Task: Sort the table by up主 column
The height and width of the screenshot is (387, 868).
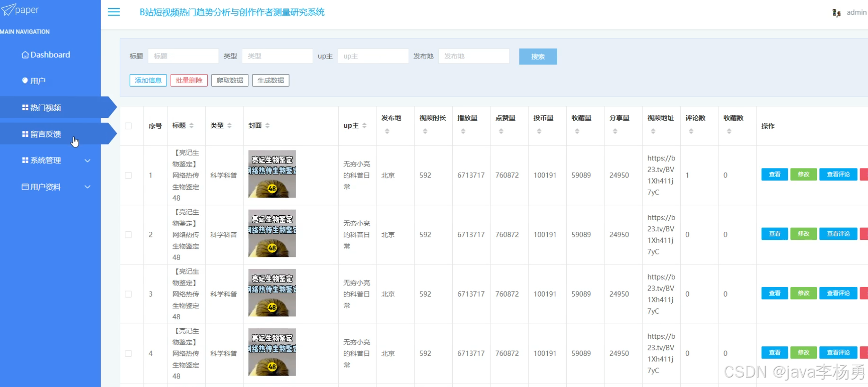Action: point(364,125)
